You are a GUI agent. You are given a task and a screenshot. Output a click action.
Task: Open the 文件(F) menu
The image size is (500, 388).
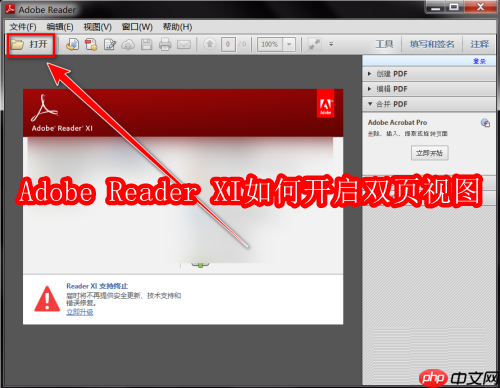point(23,27)
